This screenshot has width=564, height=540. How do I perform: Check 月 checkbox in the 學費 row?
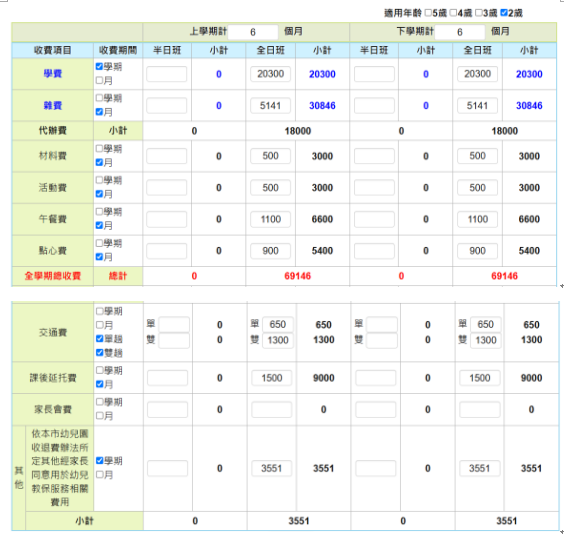(x=99, y=81)
